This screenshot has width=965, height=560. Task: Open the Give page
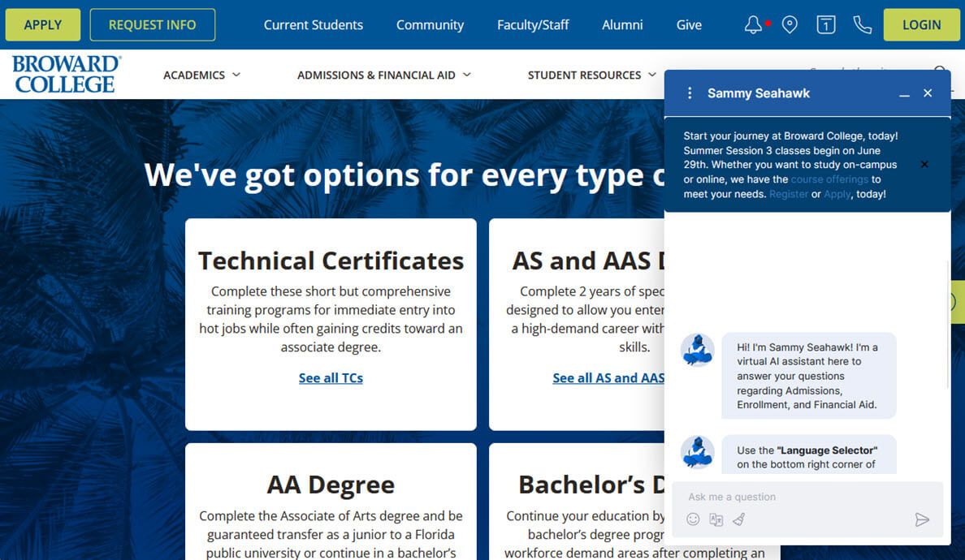(x=689, y=24)
